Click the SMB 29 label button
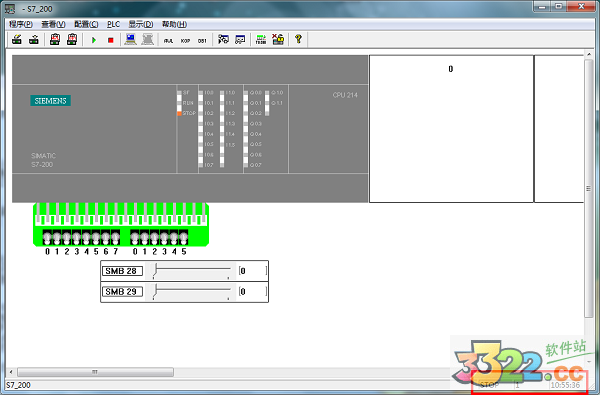Viewport: 600px width, 395px height. click(122, 292)
